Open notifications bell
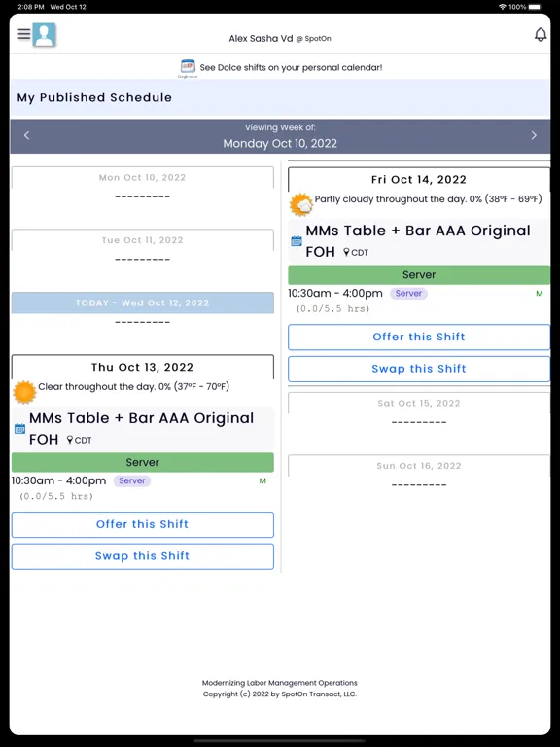560x747 pixels. coord(541,35)
